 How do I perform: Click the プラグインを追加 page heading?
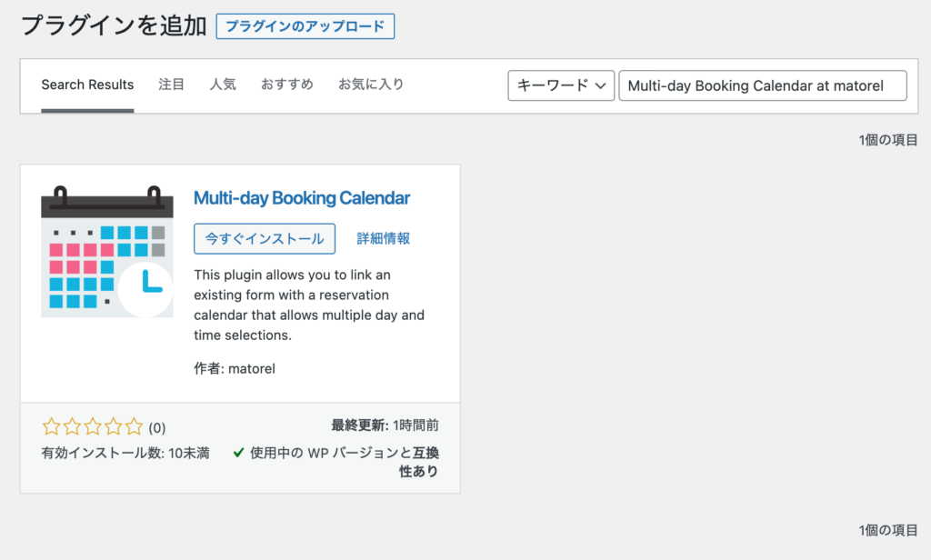click(114, 26)
